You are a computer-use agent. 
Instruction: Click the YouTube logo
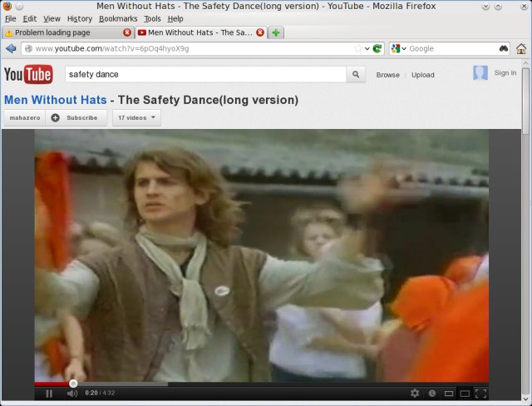point(28,74)
